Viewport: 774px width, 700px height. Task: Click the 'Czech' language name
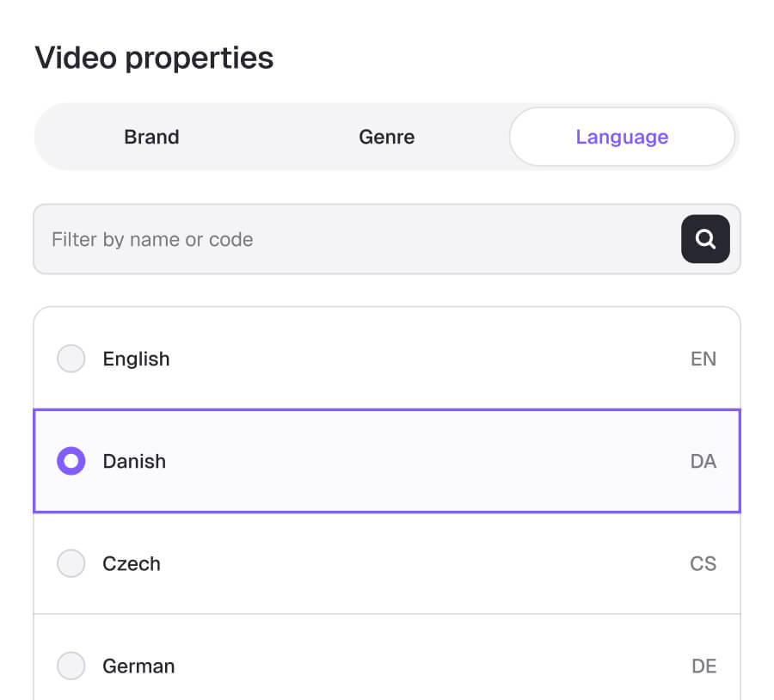pyautogui.click(x=132, y=564)
